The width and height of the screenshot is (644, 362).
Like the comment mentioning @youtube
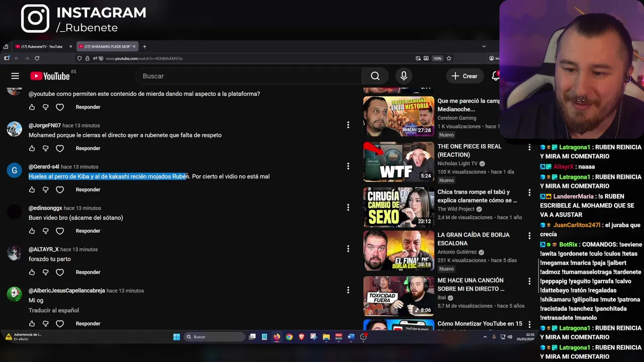coord(32,107)
